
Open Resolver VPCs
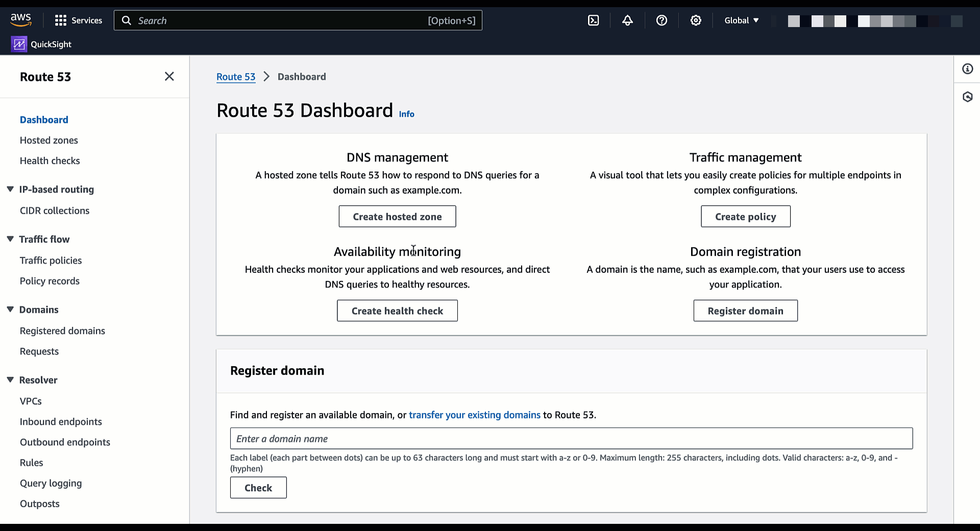[31, 402]
